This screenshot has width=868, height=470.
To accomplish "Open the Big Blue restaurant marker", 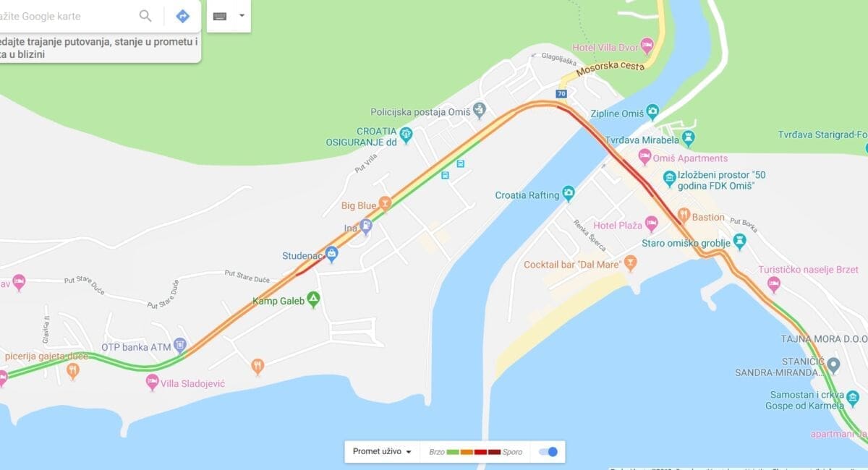I will (x=385, y=203).
